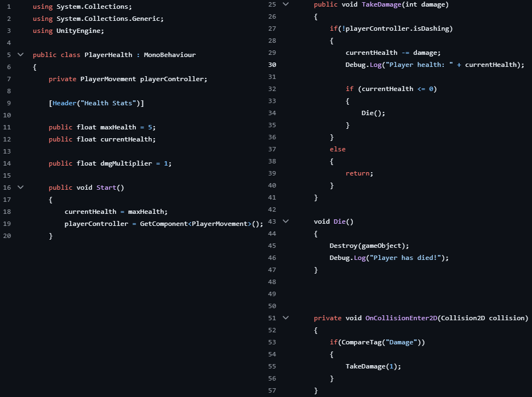
Task: Collapse the OnCollisionEnter2D method fold chevron
Action: click(285, 318)
